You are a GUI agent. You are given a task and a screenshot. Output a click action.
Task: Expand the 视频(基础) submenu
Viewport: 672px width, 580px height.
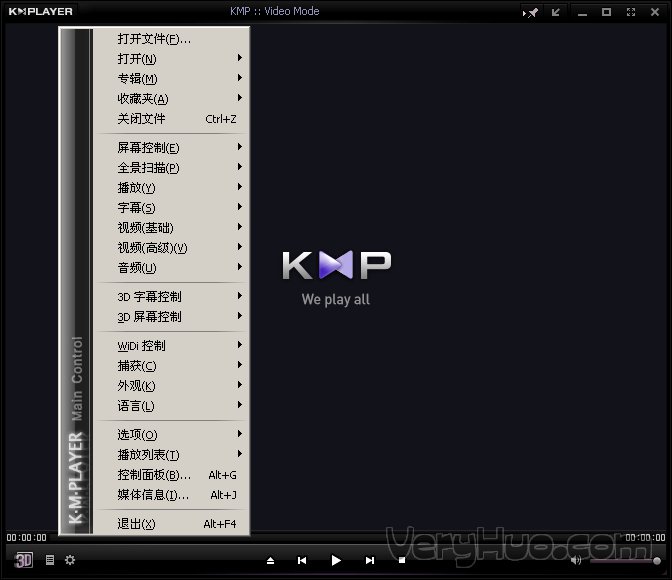tap(171, 228)
